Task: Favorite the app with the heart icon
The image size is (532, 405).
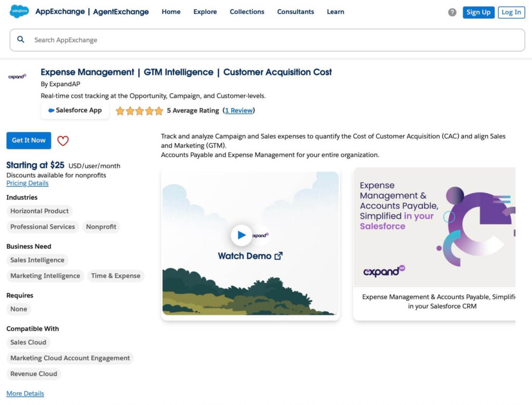Action: [63, 140]
